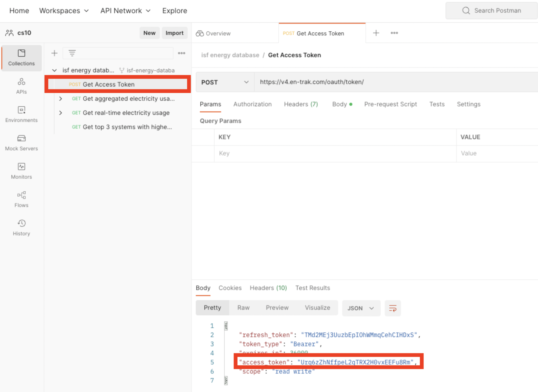Click the collections filter icon

pyautogui.click(x=72, y=53)
